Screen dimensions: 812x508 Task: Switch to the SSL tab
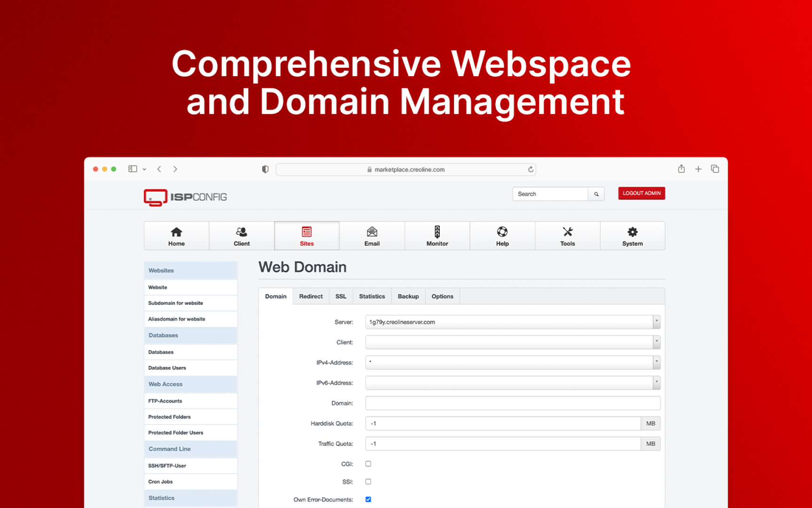click(x=341, y=296)
